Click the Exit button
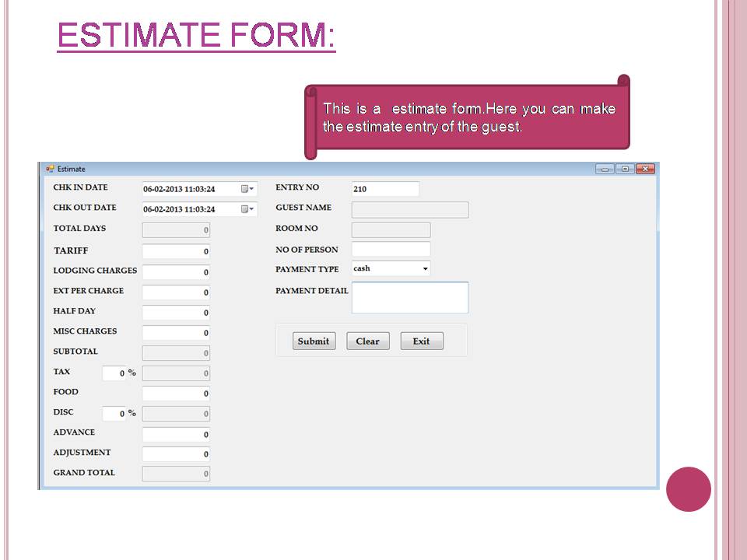This screenshot has height=560, width=747. point(422,341)
